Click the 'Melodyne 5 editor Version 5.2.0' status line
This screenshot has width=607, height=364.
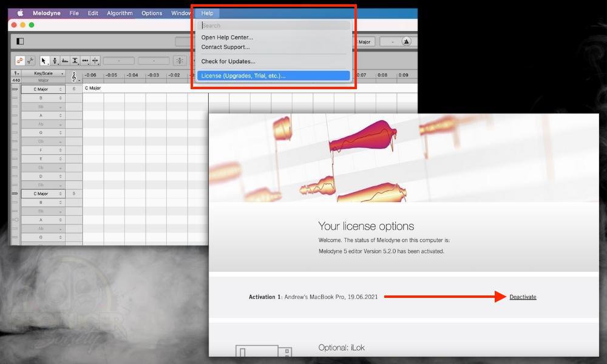(x=381, y=251)
